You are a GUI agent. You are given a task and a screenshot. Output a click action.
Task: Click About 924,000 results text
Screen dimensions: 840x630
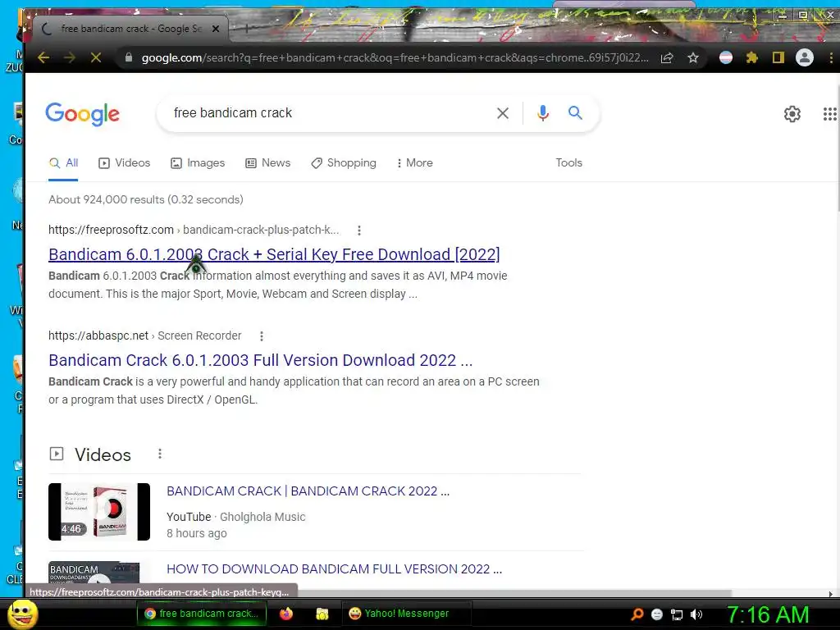pos(146,200)
